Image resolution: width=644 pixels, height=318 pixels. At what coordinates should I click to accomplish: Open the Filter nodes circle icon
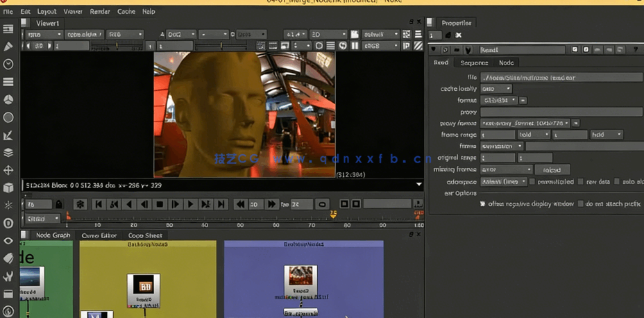[x=8, y=117]
